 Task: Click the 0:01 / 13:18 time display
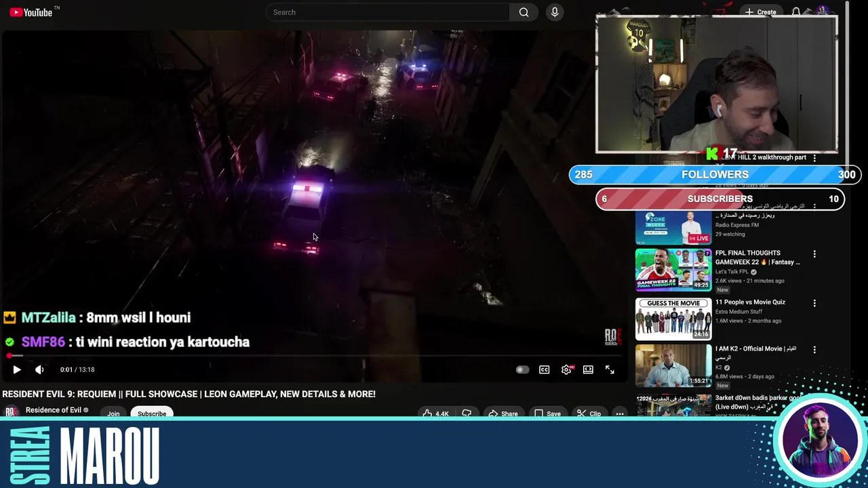(77, 369)
